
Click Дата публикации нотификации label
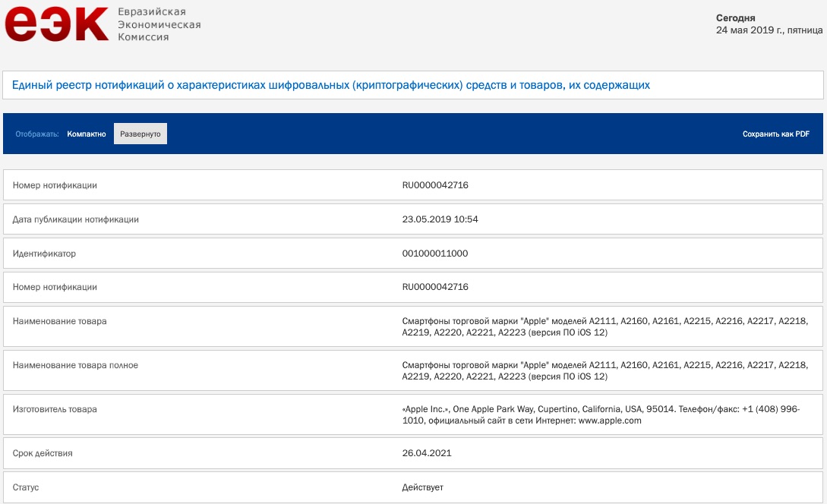75,219
